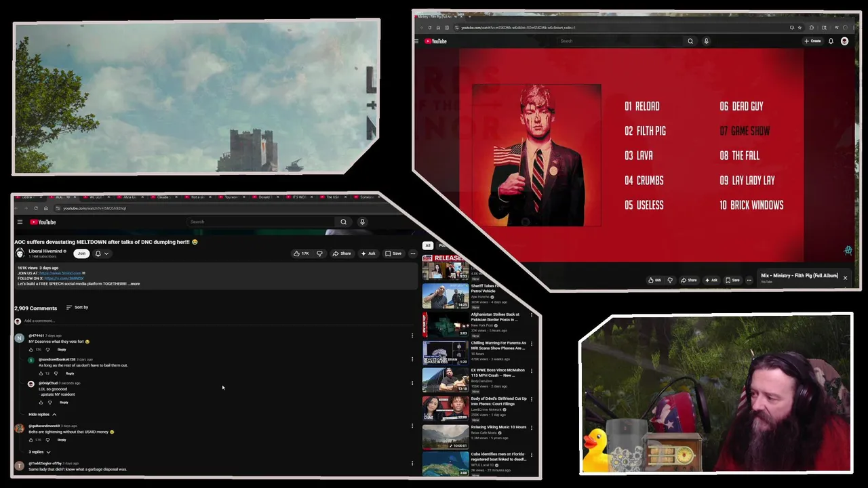Click home icon in Ministry browser toolbar
Screen dimensions: 868x488
click(438, 28)
